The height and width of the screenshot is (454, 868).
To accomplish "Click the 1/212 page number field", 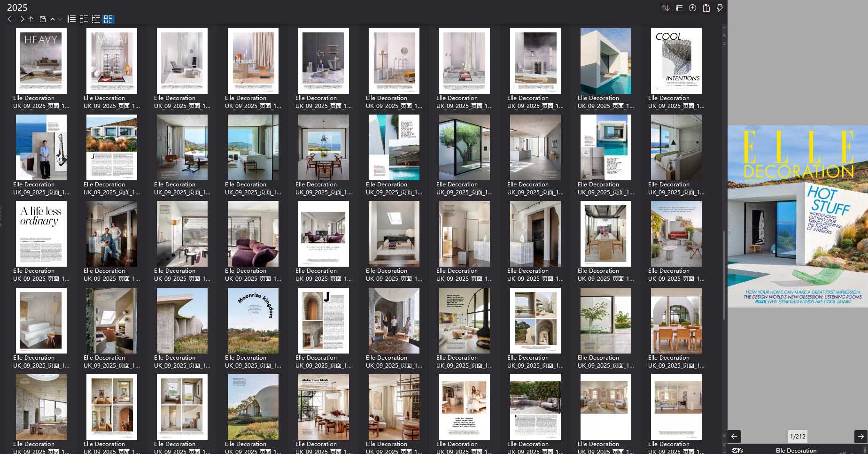I will 798,437.
